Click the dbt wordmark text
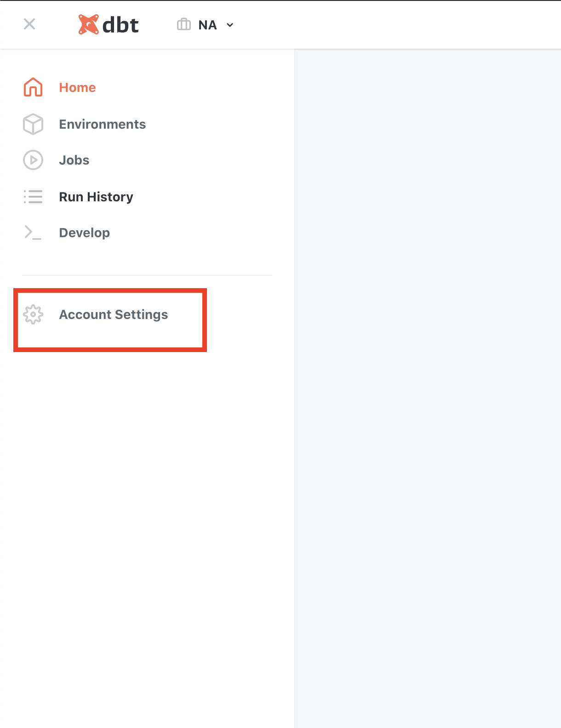561x728 pixels. tap(120, 25)
